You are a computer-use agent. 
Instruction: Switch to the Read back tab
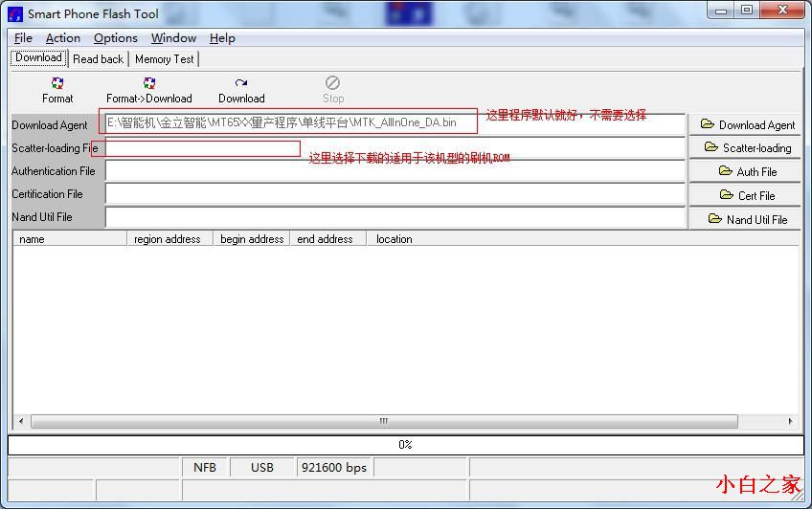pyautogui.click(x=98, y=59)
